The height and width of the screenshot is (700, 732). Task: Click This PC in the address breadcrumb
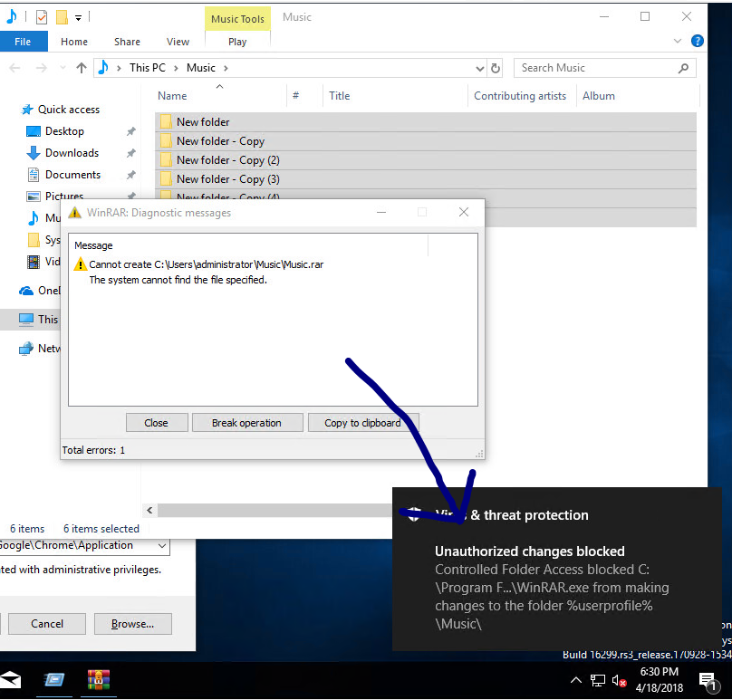click(148, 68)
